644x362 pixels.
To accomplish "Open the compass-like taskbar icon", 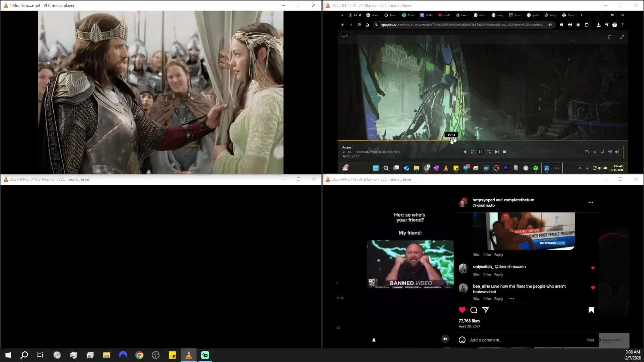I will pyautogui.click(x=57, y=355).
